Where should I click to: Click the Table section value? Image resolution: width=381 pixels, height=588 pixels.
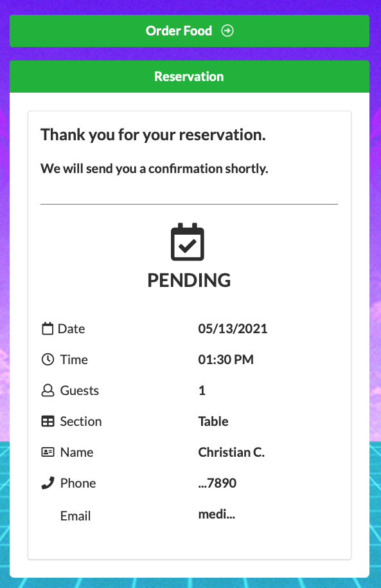(x=213, y=421)
